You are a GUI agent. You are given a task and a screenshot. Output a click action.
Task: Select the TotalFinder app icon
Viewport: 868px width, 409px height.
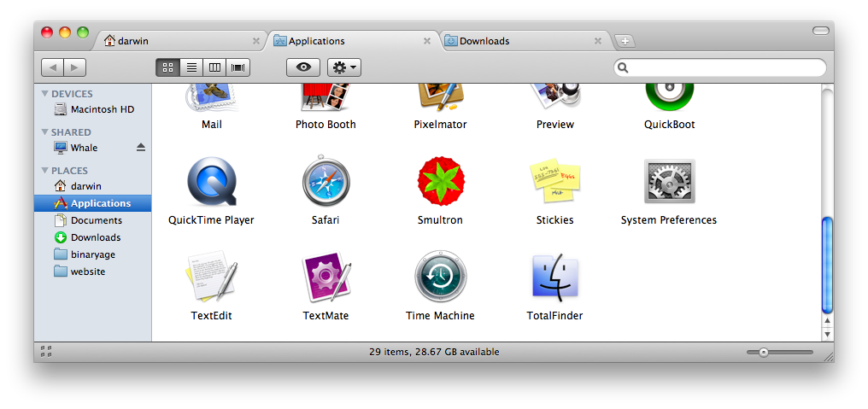(x=554, y=278)
